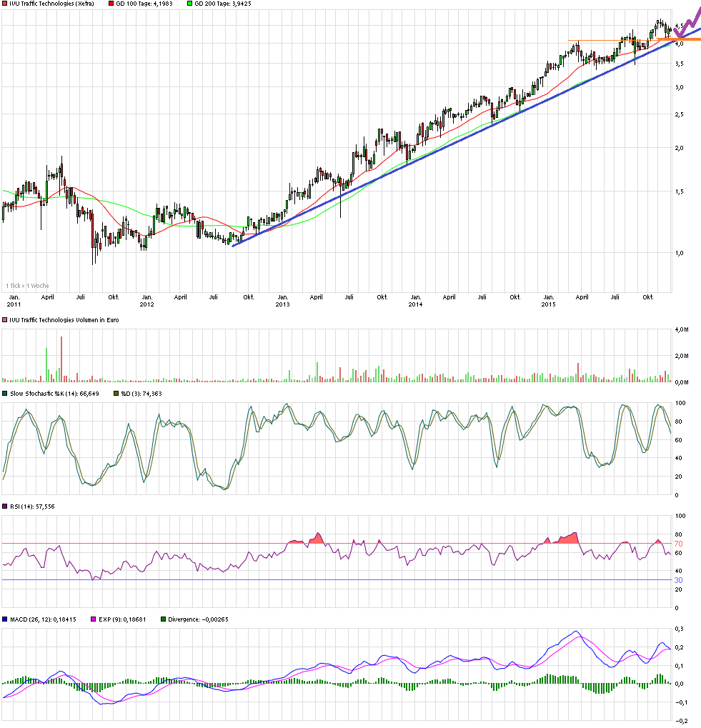This screenshot has width=701, height=728.
Task: Click the Okt. 2015 date axis label
Action: [x=647, y=297]
